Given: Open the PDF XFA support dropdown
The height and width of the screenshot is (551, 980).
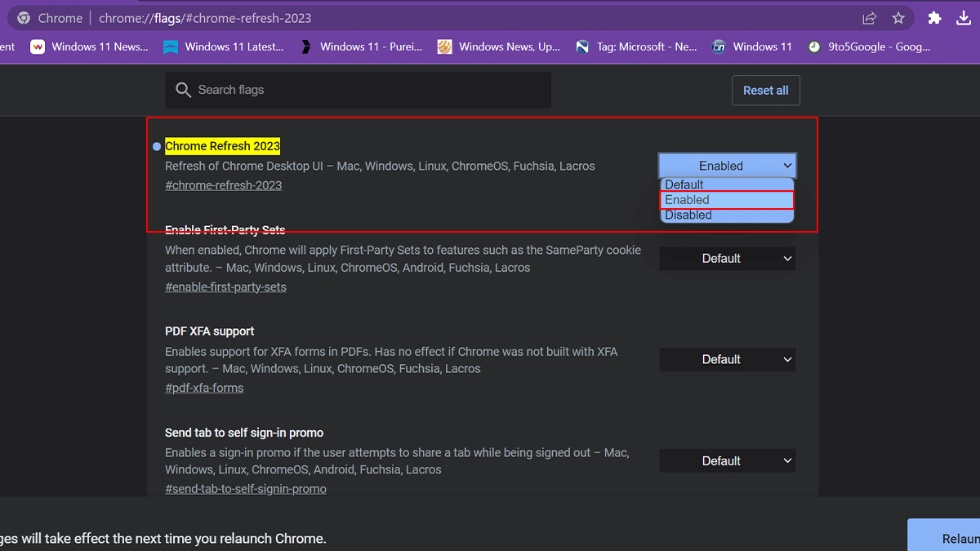Looking at the screenshot, I should click(x=727, y=360).
